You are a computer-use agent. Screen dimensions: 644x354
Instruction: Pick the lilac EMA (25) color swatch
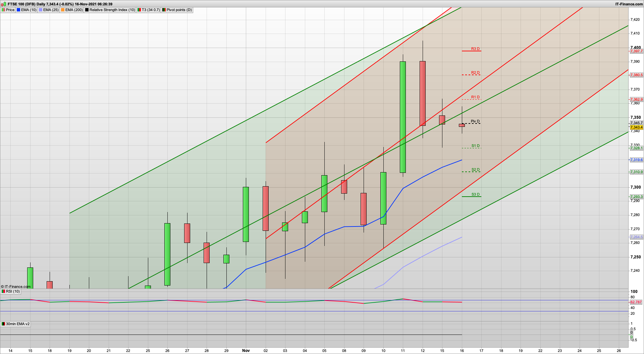coord(41,10)
